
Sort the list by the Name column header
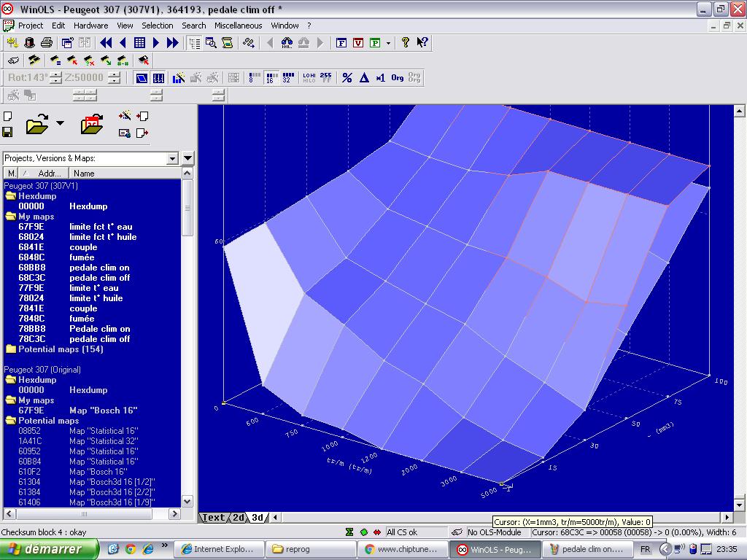[84, 173]
